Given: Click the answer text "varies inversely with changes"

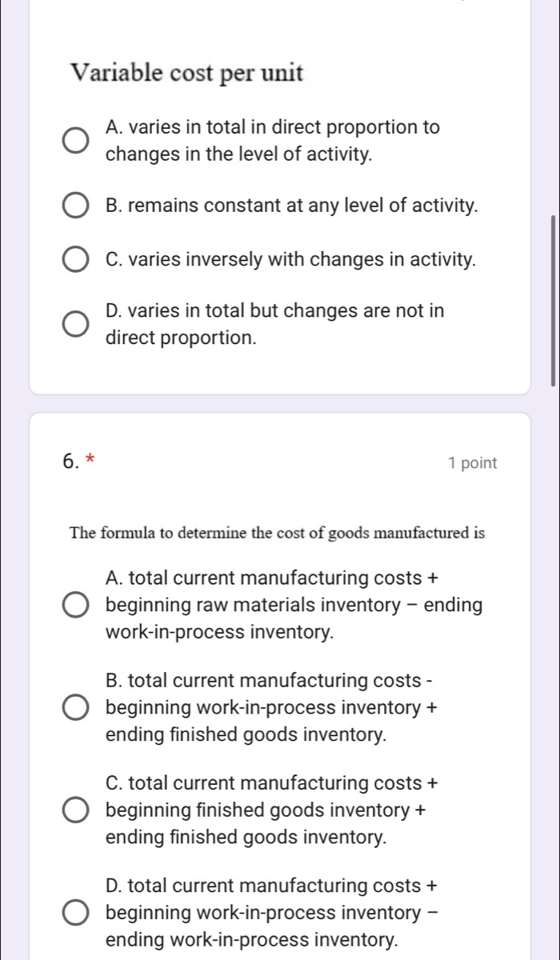Looking at the screenshot, I should pyautogui.click(x=292, y=260).
